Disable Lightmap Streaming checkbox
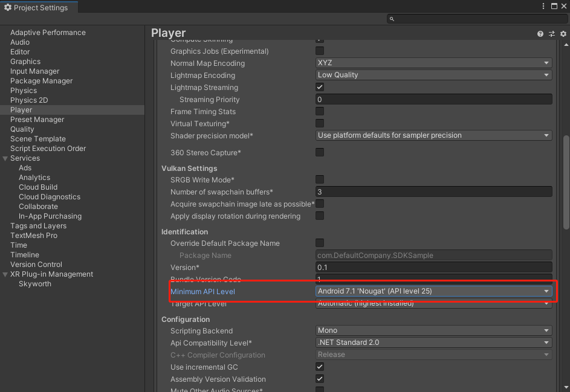This screenshot has height=392, width=570. pos(320,87)
